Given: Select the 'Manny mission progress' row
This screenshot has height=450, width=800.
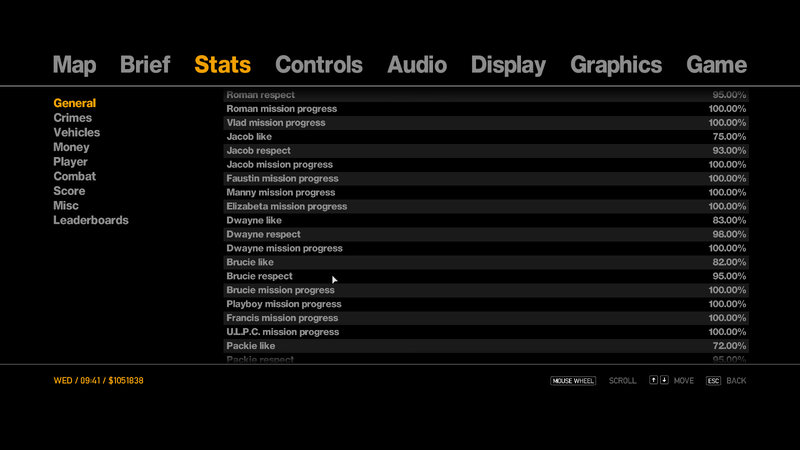Looking at the screenshot, I should coord(486,192).
